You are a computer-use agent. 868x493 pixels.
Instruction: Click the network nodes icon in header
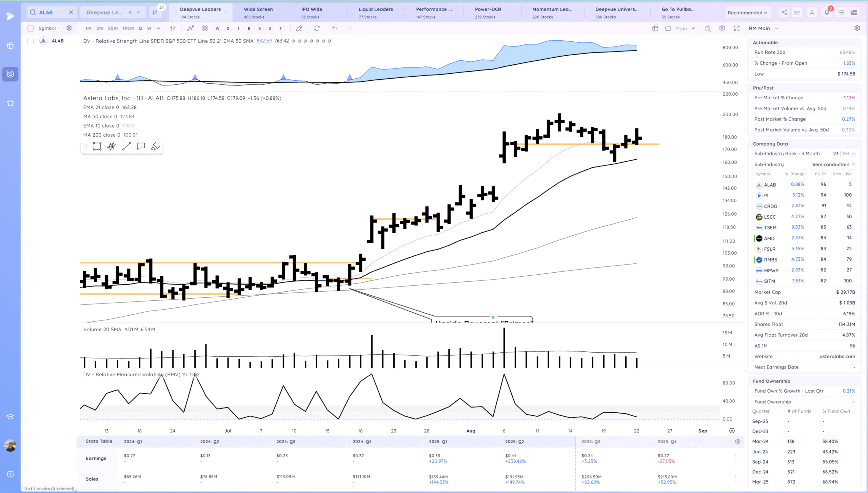[x=812, y=13]
